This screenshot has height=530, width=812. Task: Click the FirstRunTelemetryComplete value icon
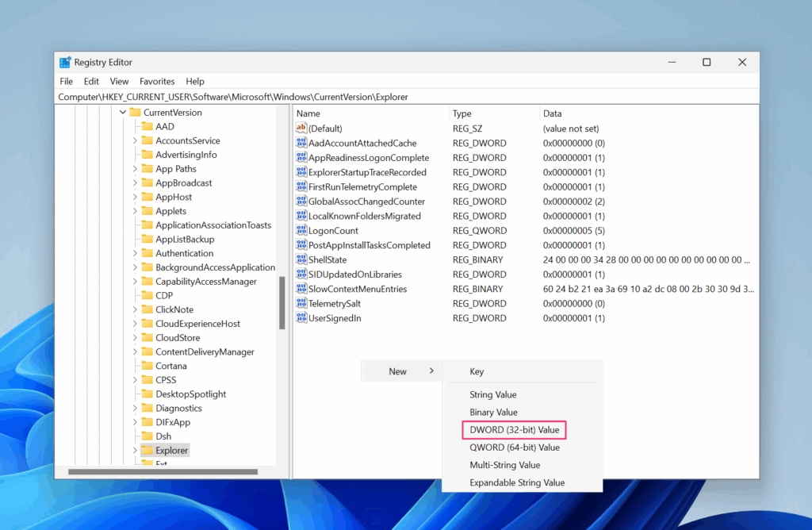301,186
